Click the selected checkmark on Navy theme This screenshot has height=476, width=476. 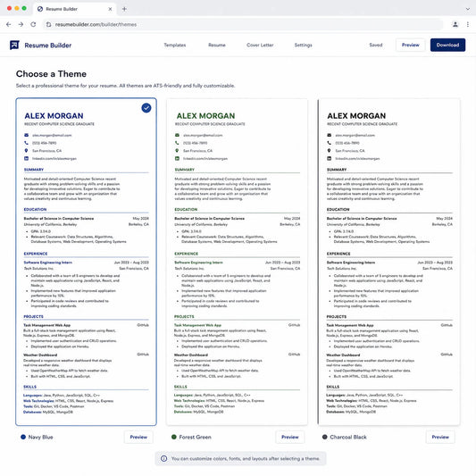pos(146,108)
